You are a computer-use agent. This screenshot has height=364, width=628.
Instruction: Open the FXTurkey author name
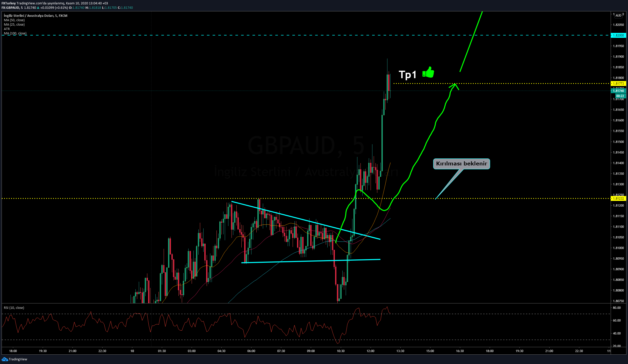coord(9,3)
